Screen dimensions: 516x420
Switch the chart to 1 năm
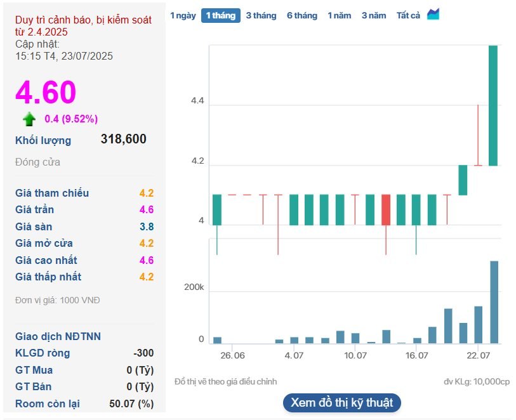click(339, 16)
